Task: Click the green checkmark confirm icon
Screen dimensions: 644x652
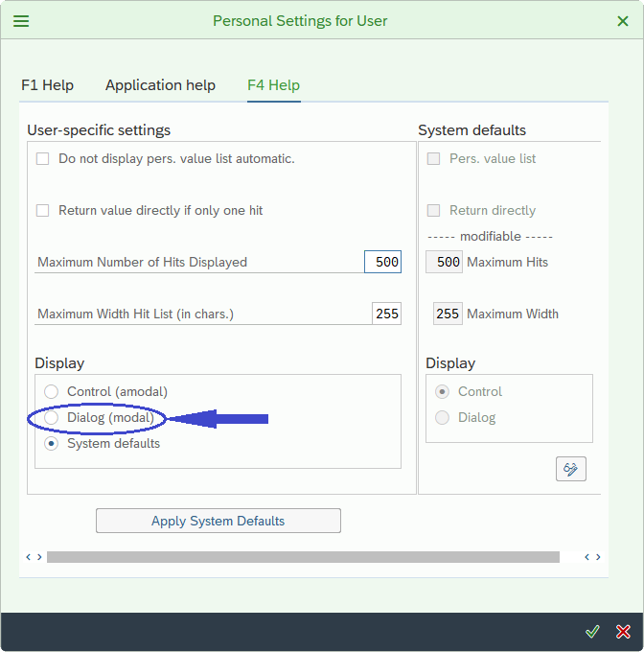Action: tap(592, 631)
